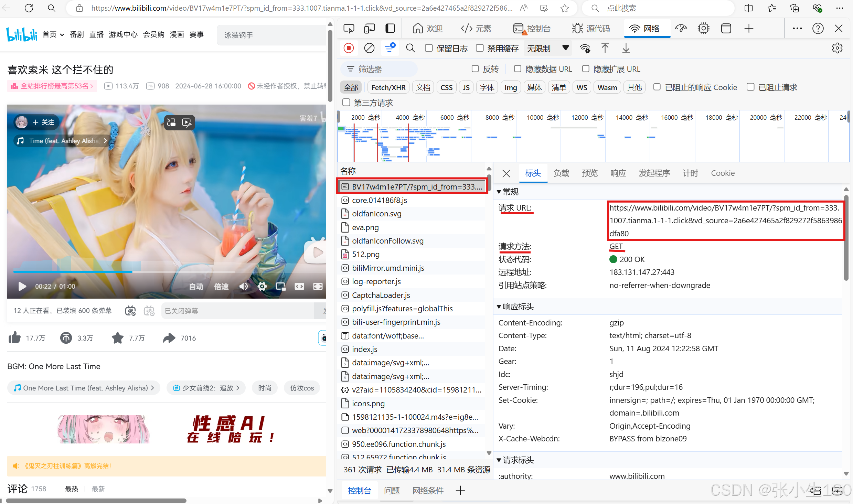Enter video fullscreen mode
This screenshot has height=504, width=853.
(318, 286)
